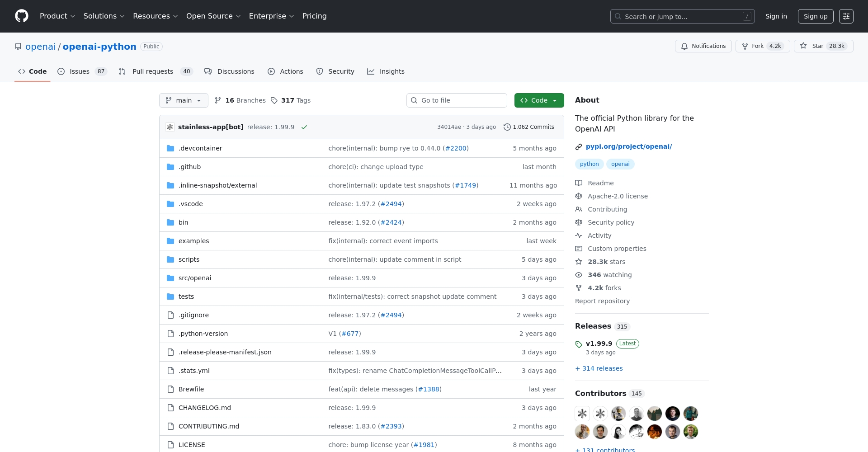Open the Contributing link in About
Image resolution: width=868 pixels, height=452 pixels.
pyautogui.click(x=607, y=209)
